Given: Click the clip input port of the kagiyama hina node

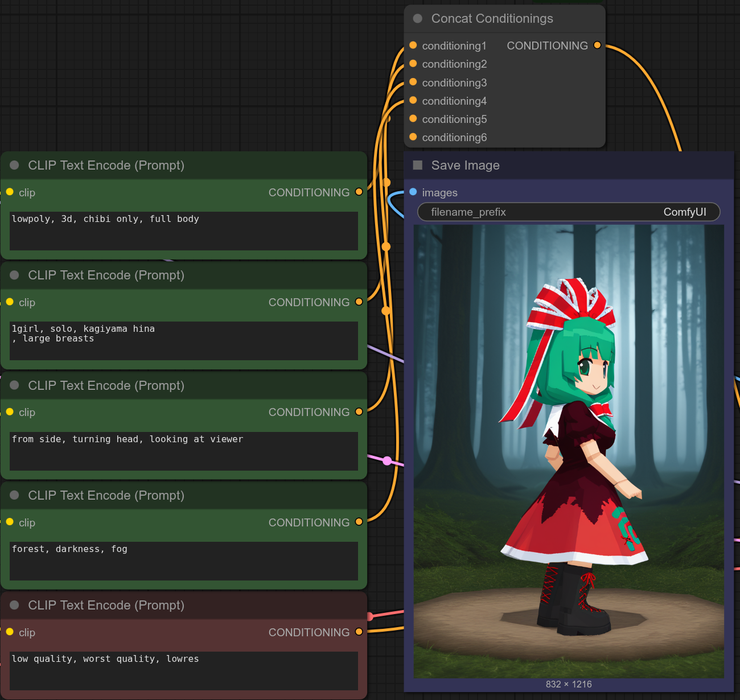Looking at the screenshot, I should 10,302.
